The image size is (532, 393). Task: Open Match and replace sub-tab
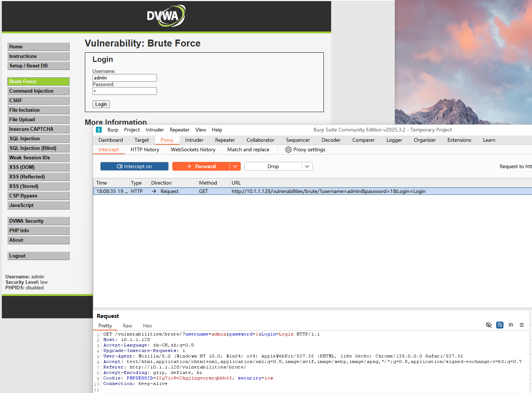click(x=248, y=149)
